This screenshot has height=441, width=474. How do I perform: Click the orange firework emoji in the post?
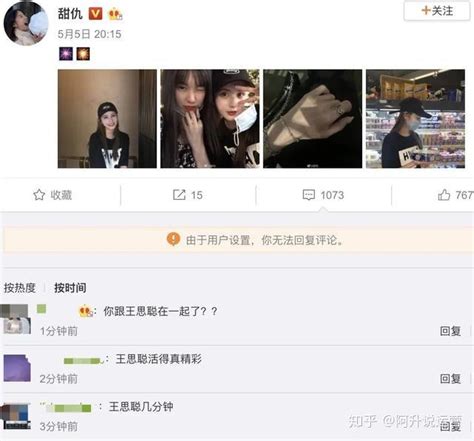[x=83, y=54]
